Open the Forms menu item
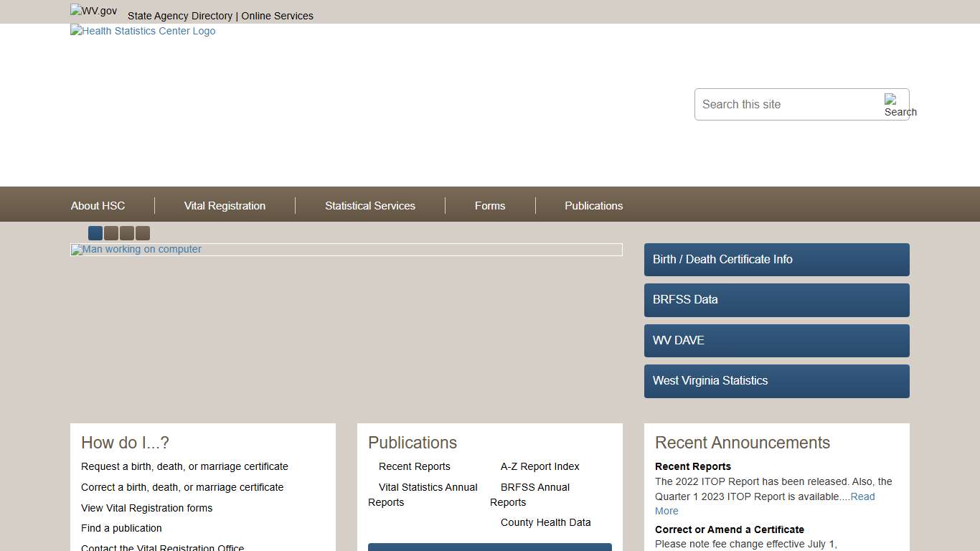This screenshot has height=551, width=980. click(490, 206)
